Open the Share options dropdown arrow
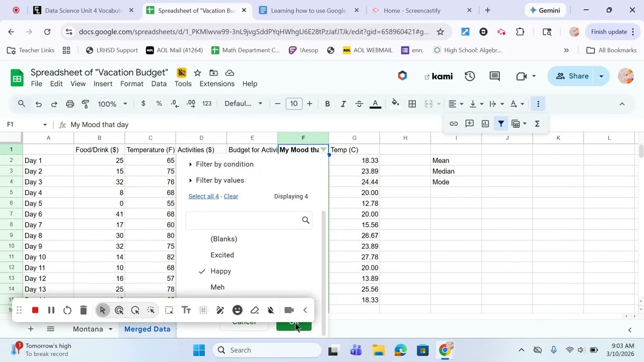 [601, 76]
